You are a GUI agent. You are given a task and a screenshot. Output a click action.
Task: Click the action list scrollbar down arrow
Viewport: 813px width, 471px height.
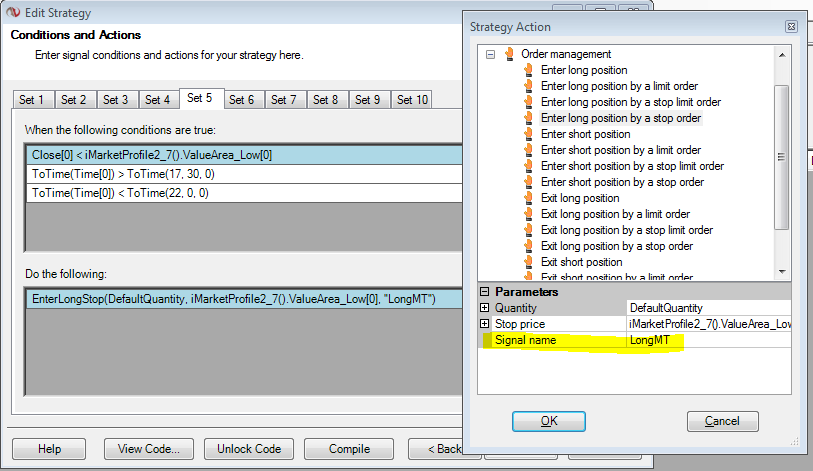pos(782,272)
